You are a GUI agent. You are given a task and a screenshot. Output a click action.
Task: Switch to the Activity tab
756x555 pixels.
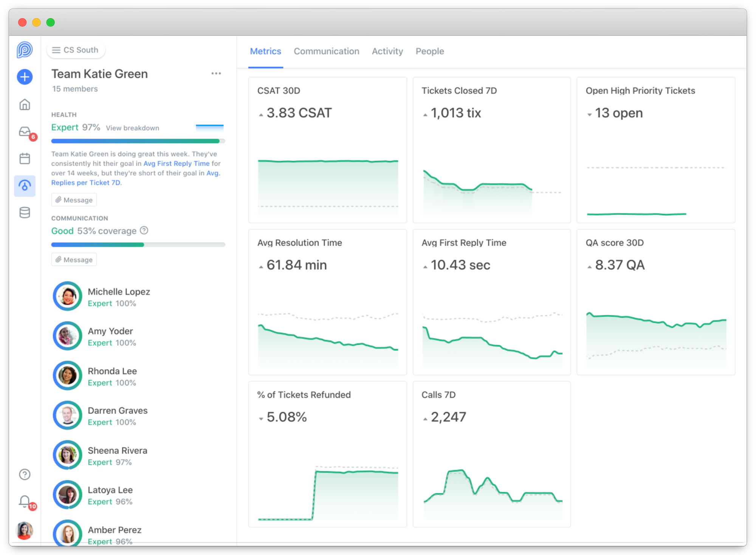[x=387, y=51]
